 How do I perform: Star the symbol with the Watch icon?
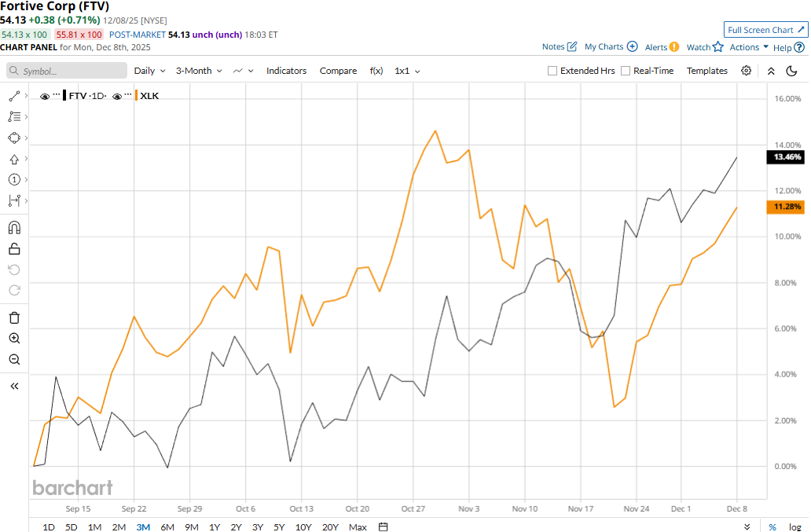point(718,47)
